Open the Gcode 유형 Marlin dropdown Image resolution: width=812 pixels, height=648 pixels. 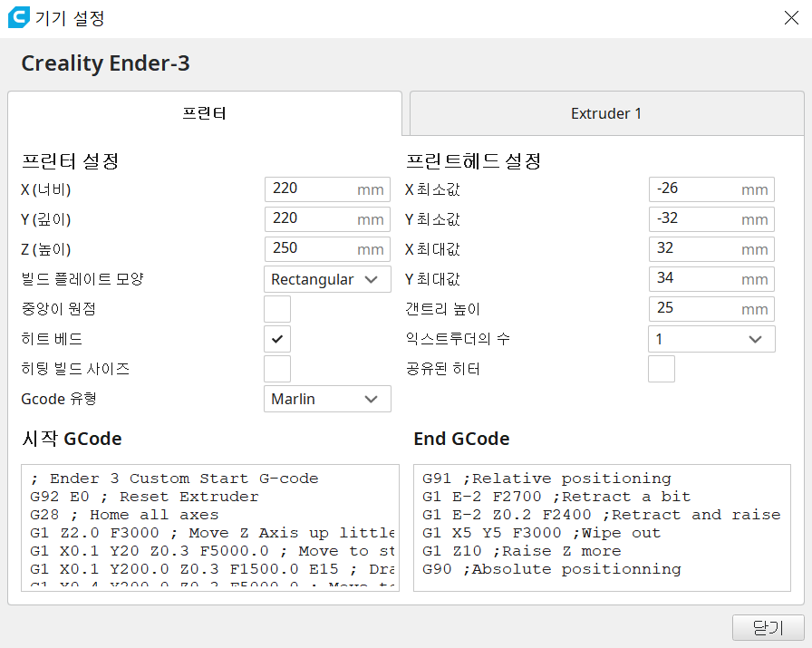click(x=327, y=399)
